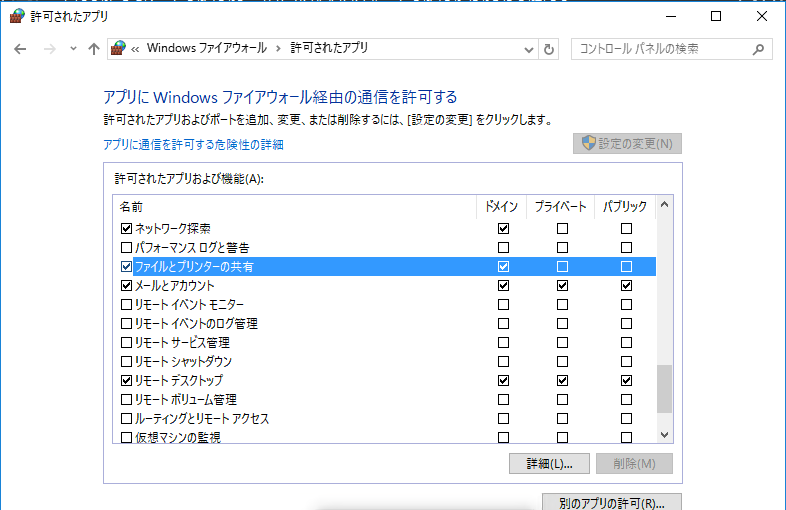Toggle ネットワーク探索 public checkbox
The image size is (786, 510).
pos(626,229)
